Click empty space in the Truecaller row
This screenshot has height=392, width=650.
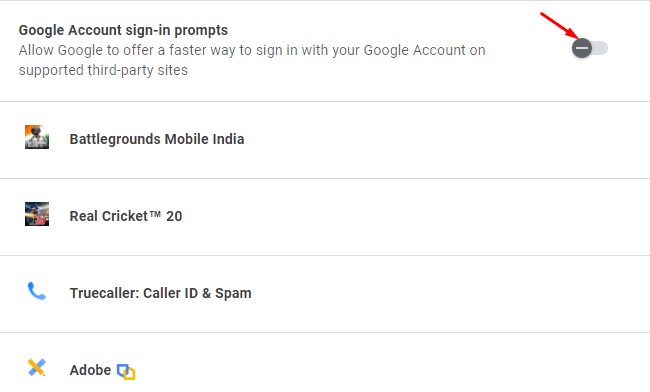point(448,294)
